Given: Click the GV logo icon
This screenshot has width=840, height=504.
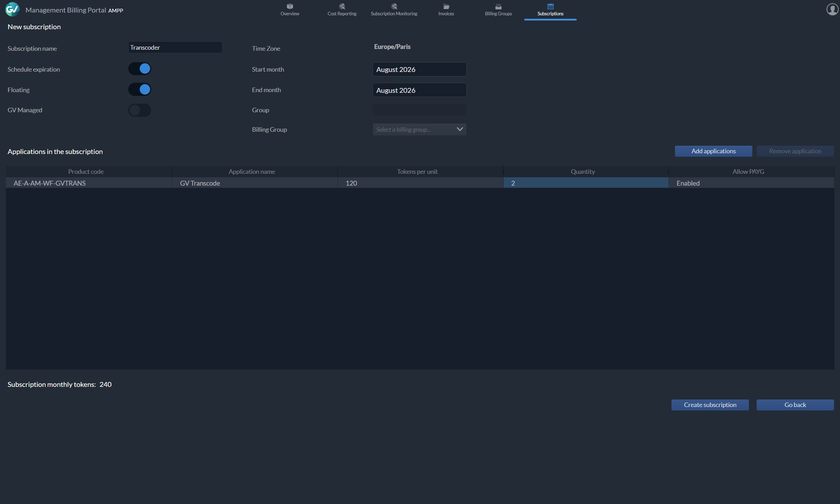Looking at the screenshot, I should coord(13,9).
